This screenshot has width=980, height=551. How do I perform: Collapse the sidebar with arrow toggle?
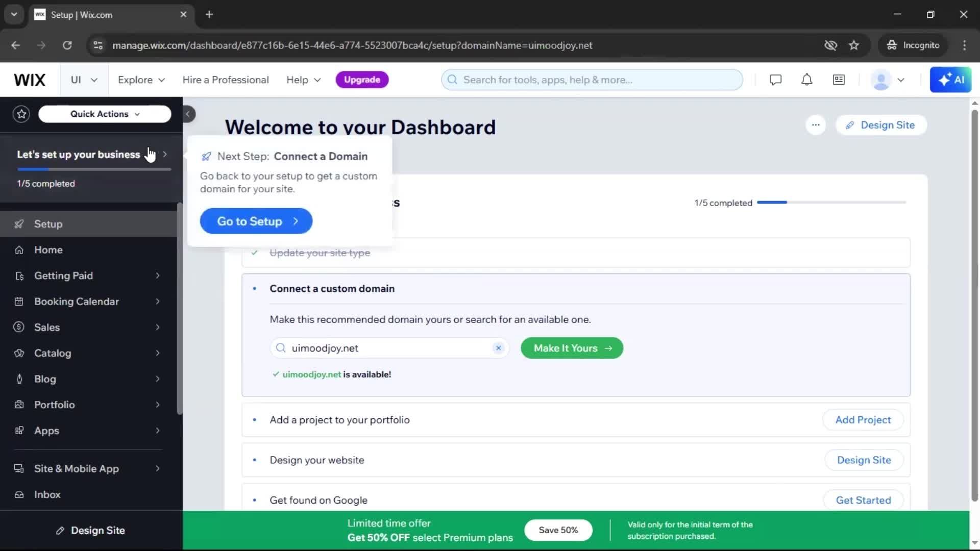pos(188,114)
